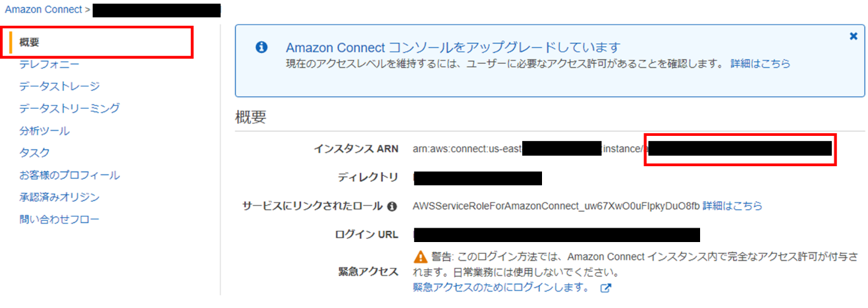Open the テレフォニー section

(49, 64)
